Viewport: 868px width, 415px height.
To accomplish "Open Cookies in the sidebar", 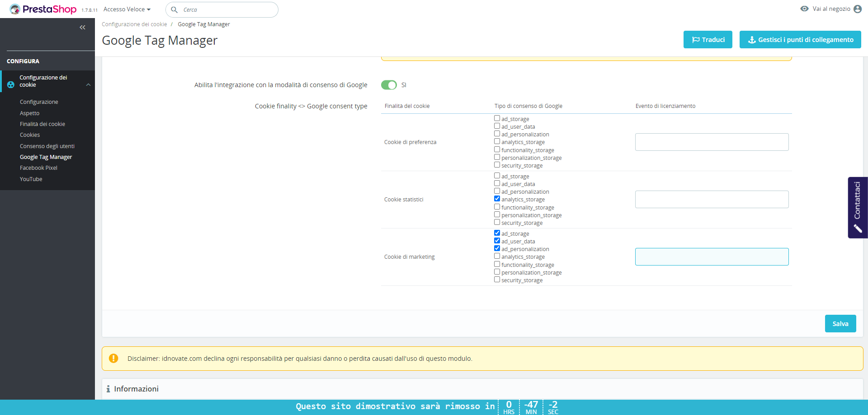I will 30,135.
